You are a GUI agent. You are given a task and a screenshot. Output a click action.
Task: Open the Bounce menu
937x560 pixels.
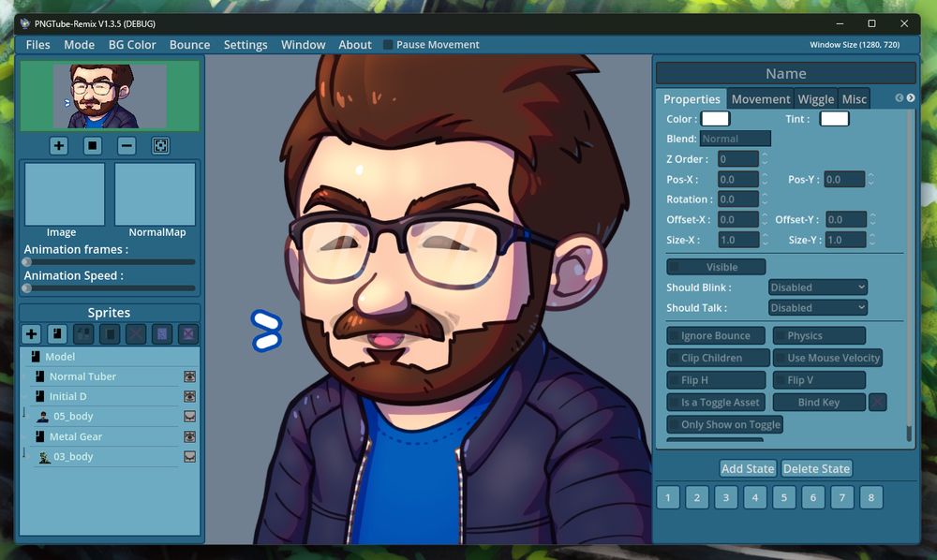pos(189,45)
